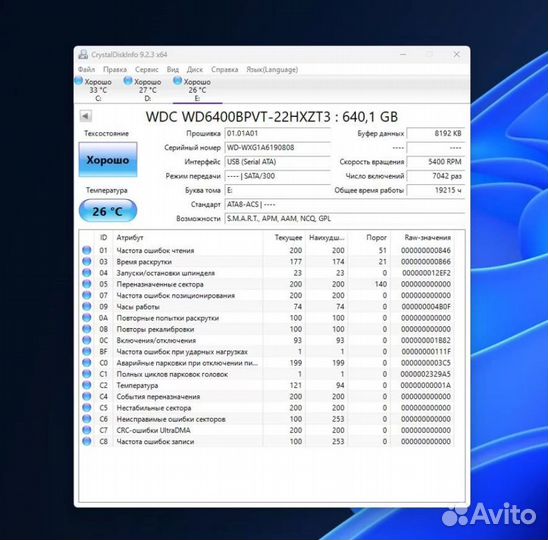The image size is (548, 540).
Task: Click the status icon for attribute 04
Action: (87, 273)
